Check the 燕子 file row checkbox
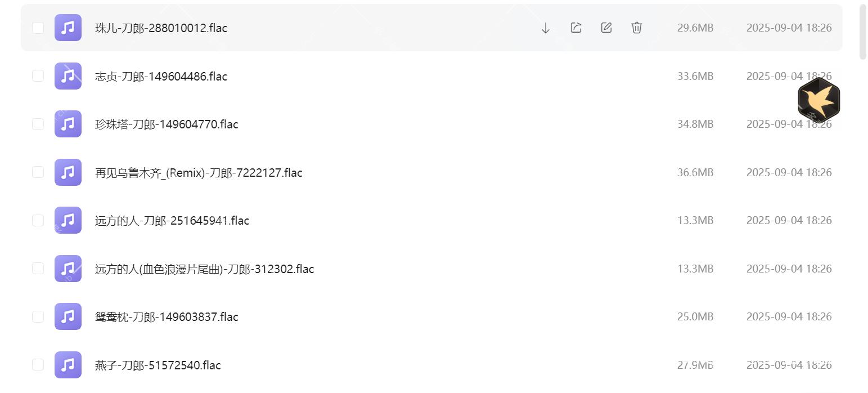This screenshot has height=393, width=868. pos(38,364)
